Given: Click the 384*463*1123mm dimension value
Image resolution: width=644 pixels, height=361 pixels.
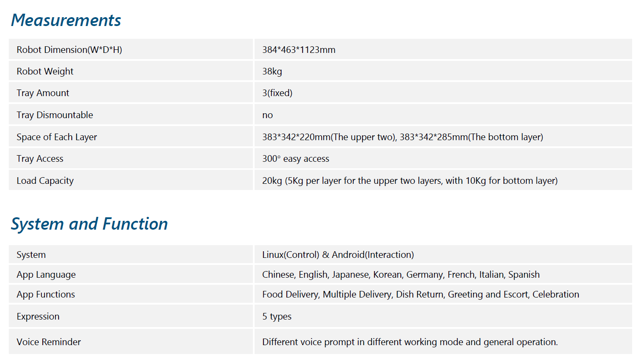Looking at the screenshot, I should (x=299, y=50).
